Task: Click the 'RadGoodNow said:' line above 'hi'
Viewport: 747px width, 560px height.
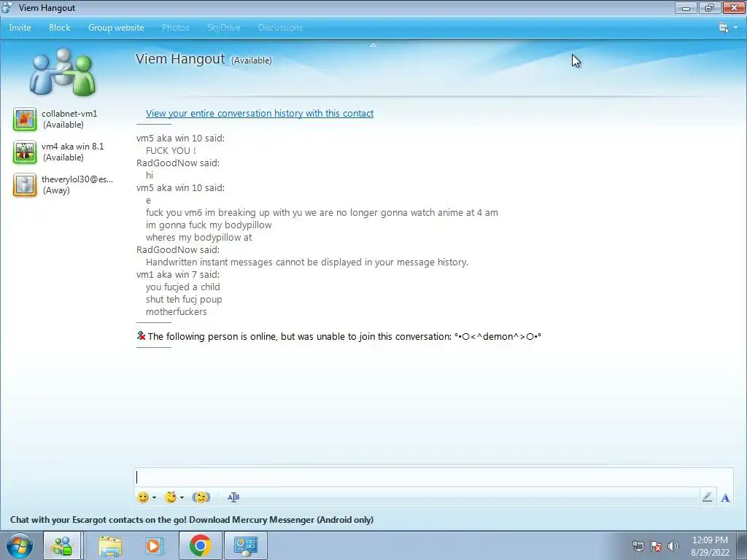Action: [x=178, y=163]
